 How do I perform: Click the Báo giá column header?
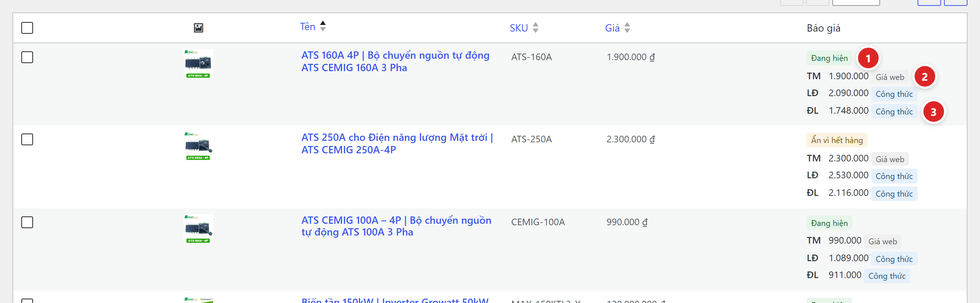point(823,28)
